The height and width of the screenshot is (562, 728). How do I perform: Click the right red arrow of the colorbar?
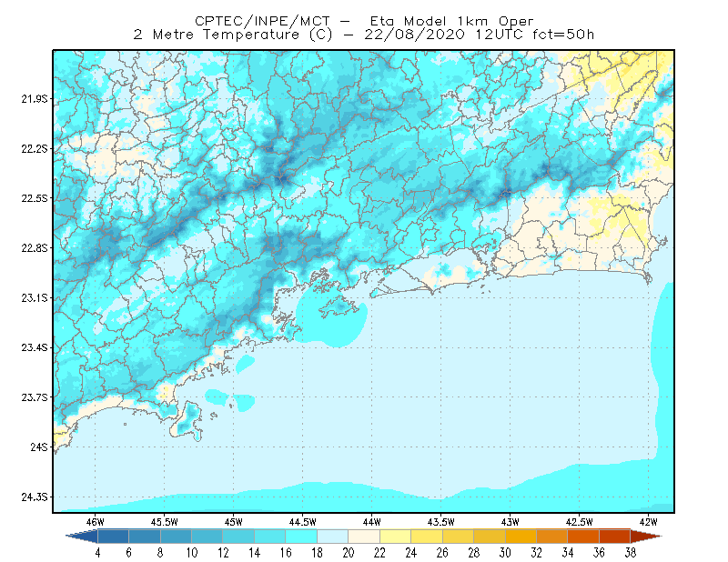pyautogui.click(x=646, y=537)
